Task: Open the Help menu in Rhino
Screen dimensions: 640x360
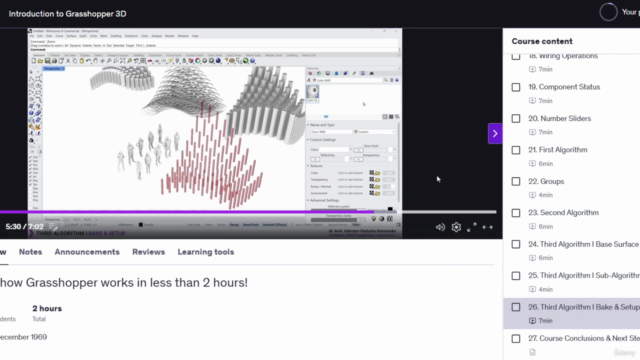Action: point(195,36)
